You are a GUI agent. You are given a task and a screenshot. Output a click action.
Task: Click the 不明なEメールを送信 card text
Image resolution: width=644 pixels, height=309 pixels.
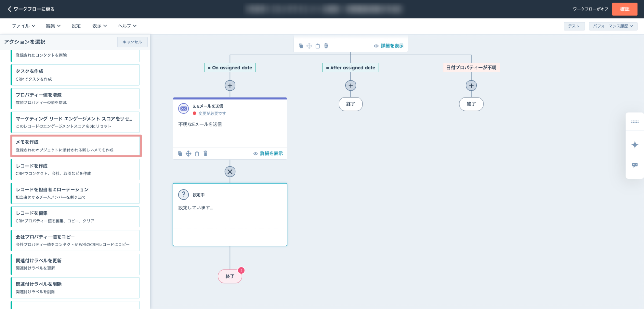[x=200, y=124]
